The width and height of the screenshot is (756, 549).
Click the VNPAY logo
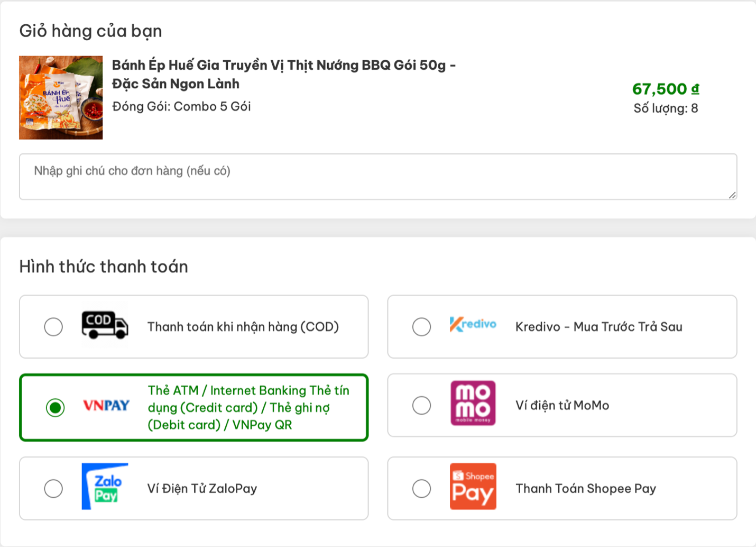tap(106, 406)
